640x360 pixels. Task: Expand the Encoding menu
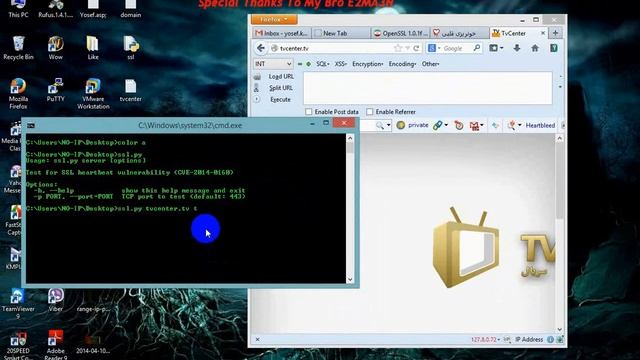(x=402, y=64)
